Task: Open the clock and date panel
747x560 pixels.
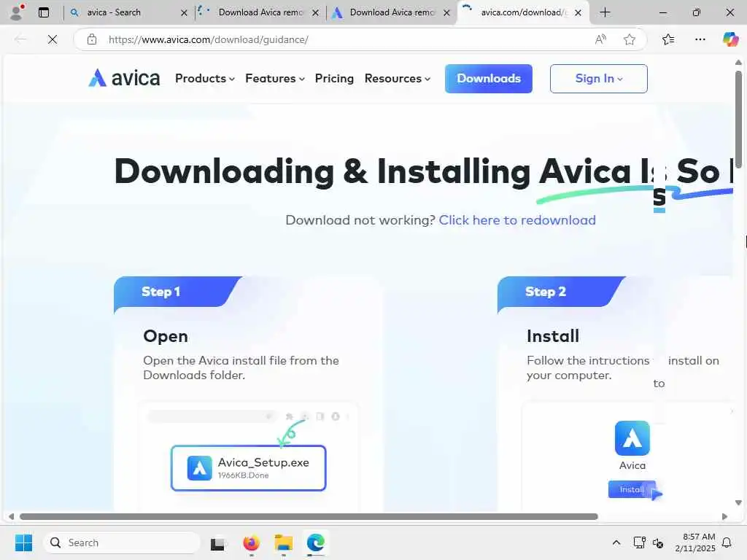Action: tap(695, 542)
